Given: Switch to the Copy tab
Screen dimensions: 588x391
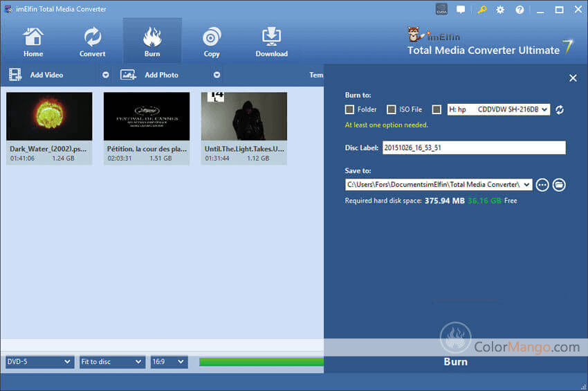Looking at the screenshot, I should coord(212,42).
